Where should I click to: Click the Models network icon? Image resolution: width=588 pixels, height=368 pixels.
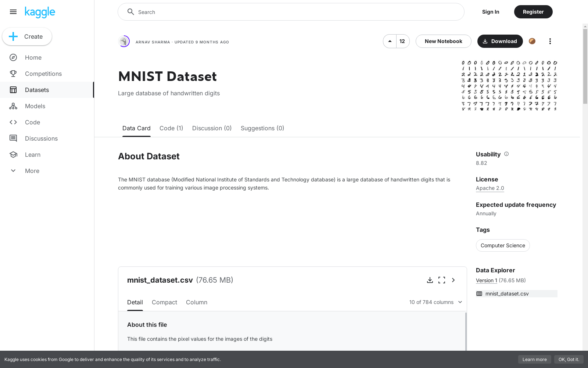tap(13, 106)
